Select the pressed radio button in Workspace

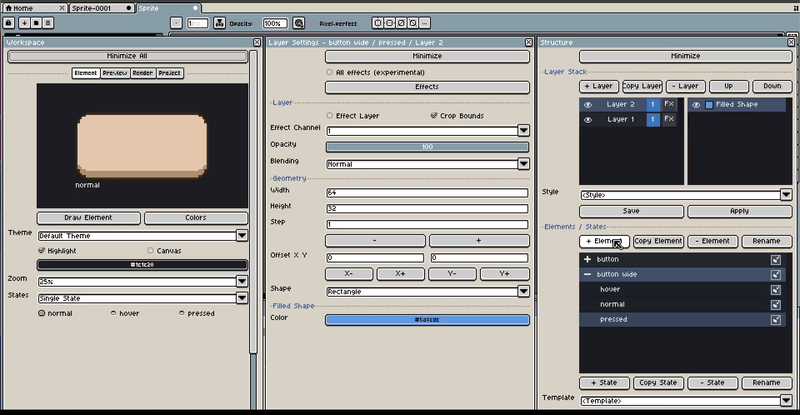click(182, 313)
